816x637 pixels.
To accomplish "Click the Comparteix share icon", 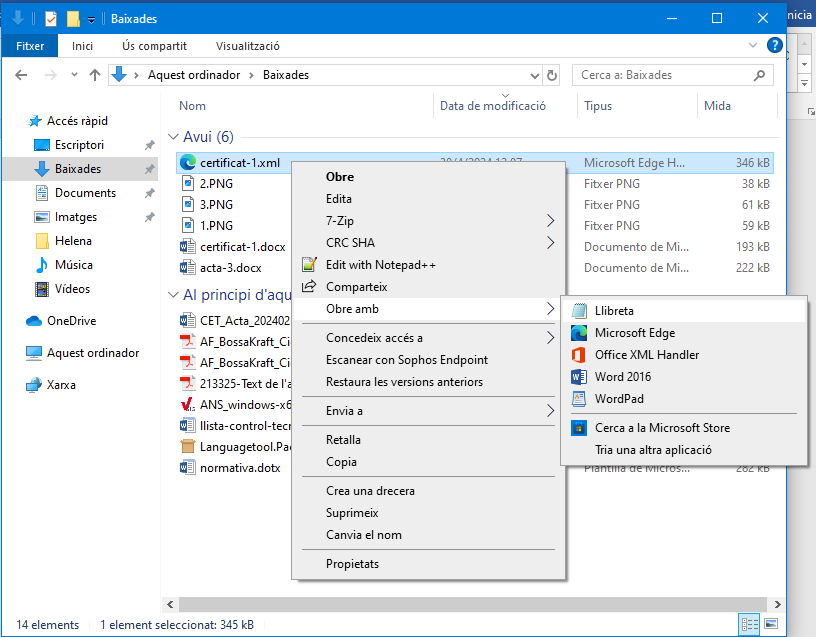I will click(x=308, y=287).
